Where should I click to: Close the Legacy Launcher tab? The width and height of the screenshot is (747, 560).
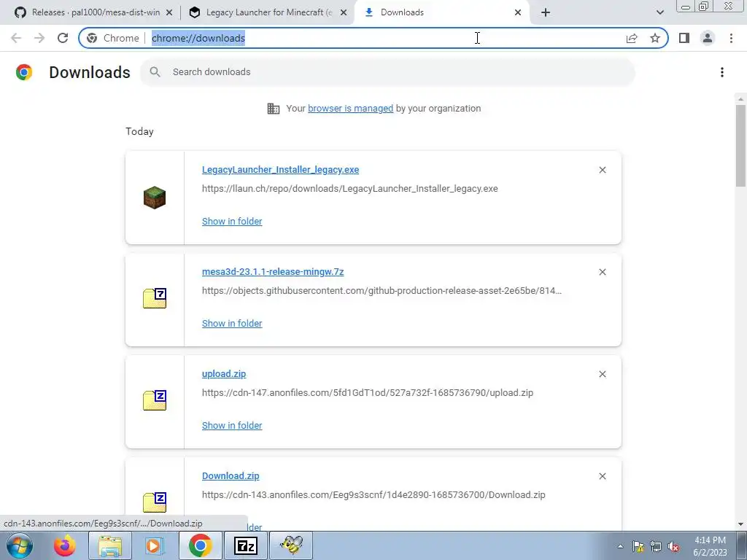344,12
